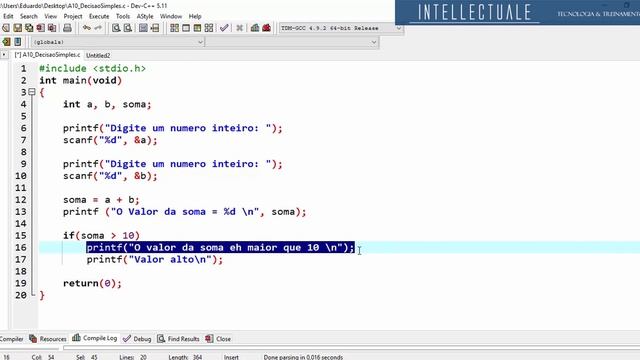Screen dimensions: 640x360
Task: Click the Save All toolbar icon
Action: 29,28
